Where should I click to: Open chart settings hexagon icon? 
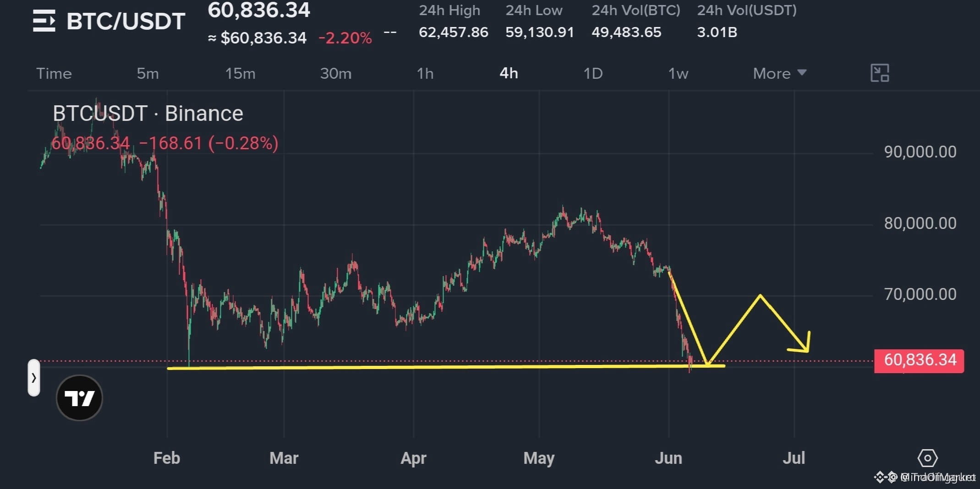(x=927, y=458)
